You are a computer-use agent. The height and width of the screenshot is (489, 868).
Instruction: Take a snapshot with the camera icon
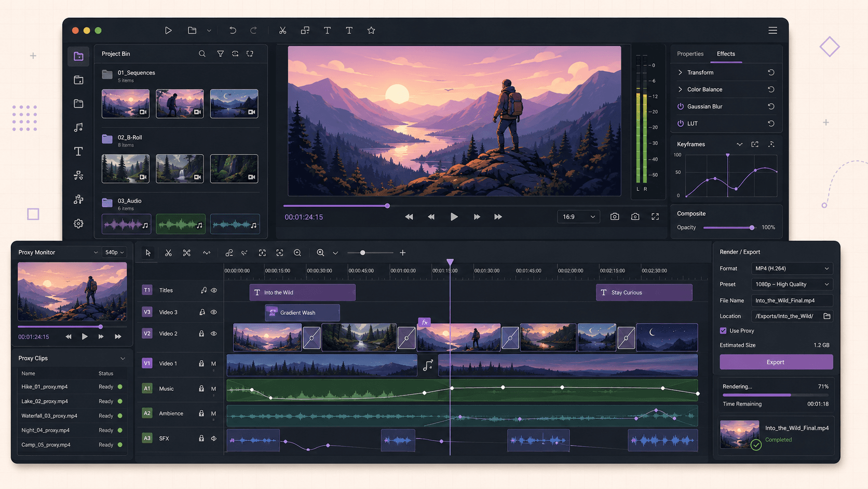click(615, 217)
